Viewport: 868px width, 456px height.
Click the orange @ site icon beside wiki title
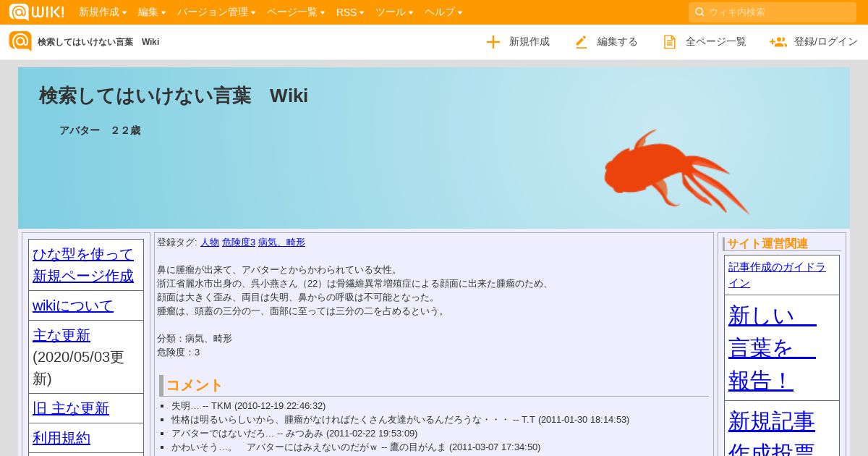[20, 41]
